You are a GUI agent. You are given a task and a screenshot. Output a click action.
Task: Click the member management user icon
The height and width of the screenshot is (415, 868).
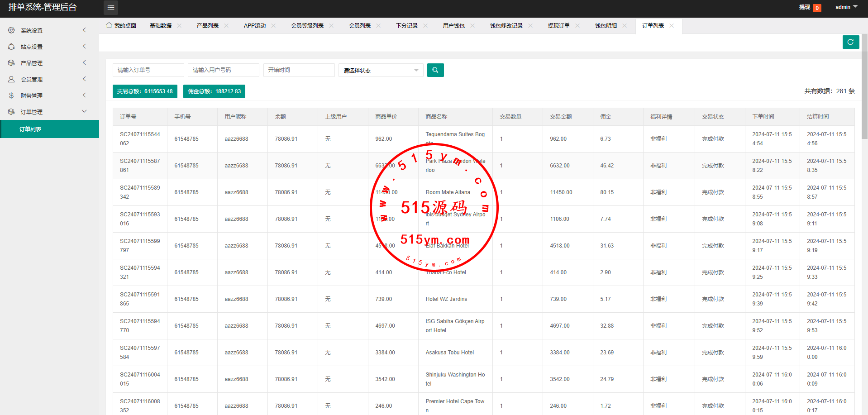click(x=11, y=79)
